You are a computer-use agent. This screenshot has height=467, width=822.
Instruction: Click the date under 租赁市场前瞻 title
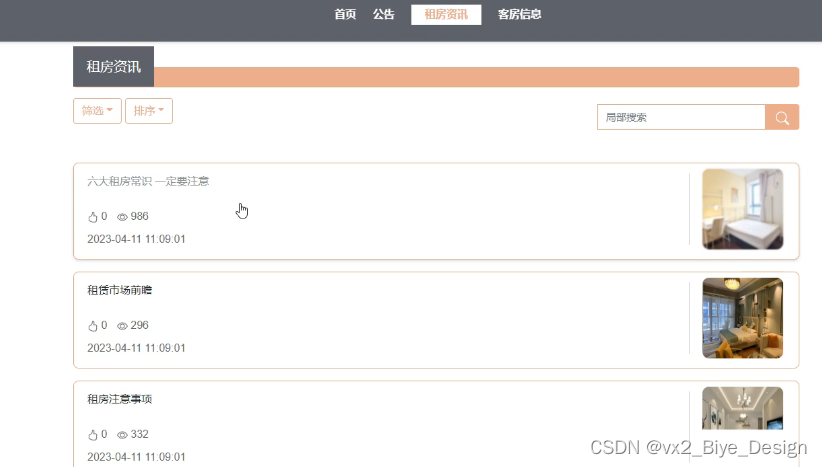click(x=136, y=348)
